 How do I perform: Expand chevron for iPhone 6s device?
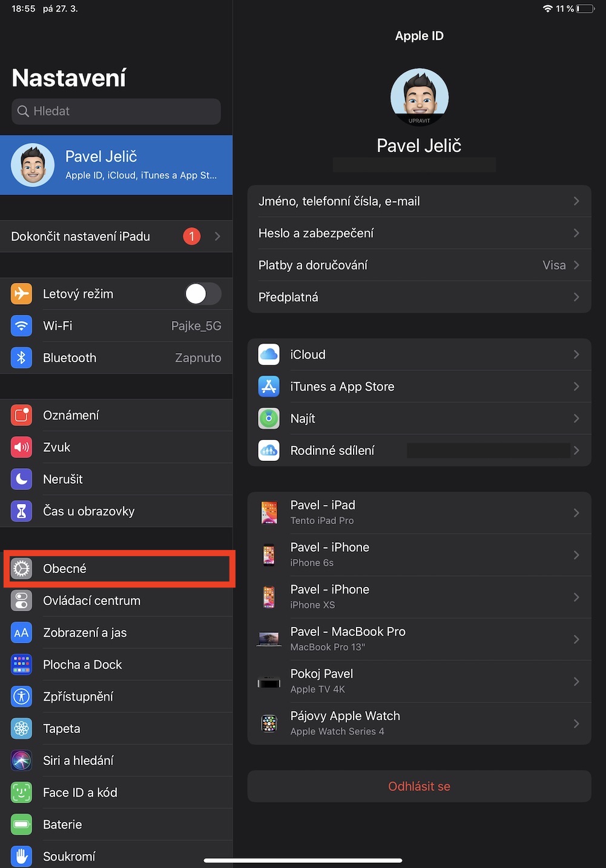coord(576,555)
